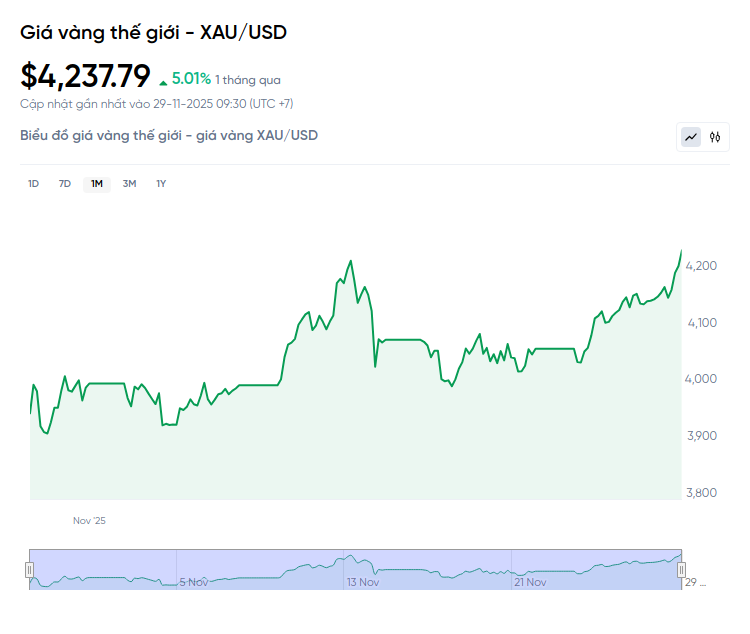The image size is (750, 634).
Task: Click the green up-arrow price change indicator
Action: 164,79
